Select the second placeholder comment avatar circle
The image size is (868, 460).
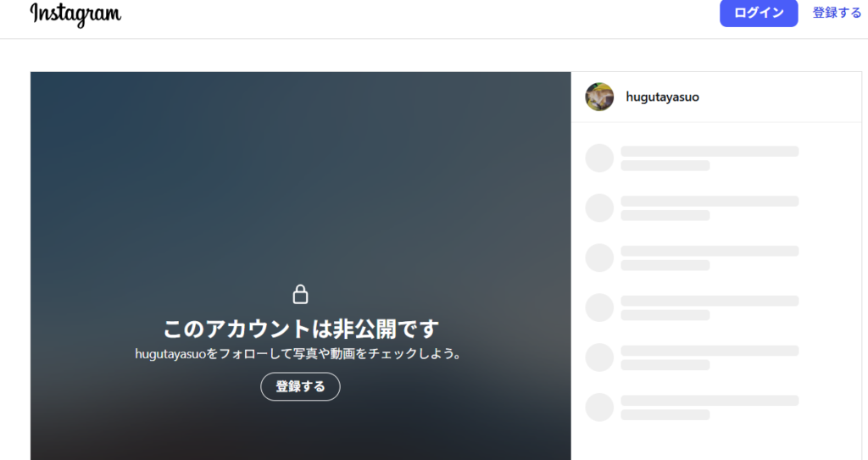point(599,208)
